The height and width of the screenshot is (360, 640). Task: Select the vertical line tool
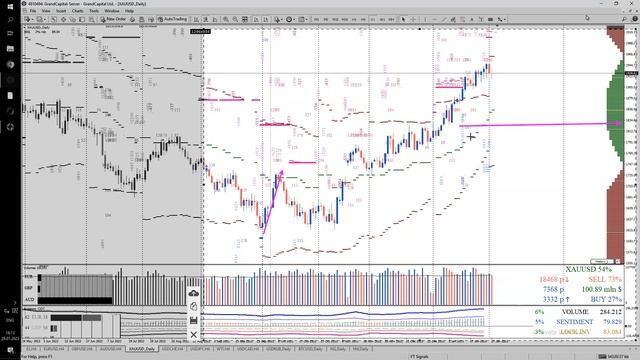(425, 19)
